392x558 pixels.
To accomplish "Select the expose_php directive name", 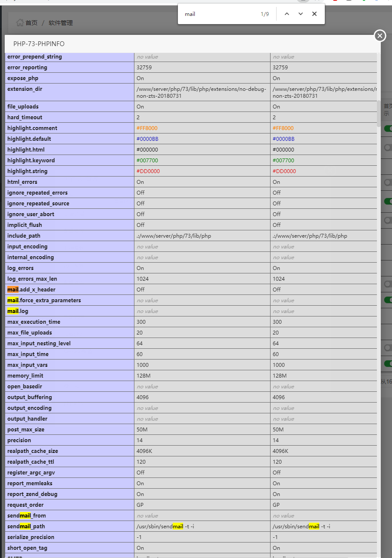I will [x=23, y=78].
